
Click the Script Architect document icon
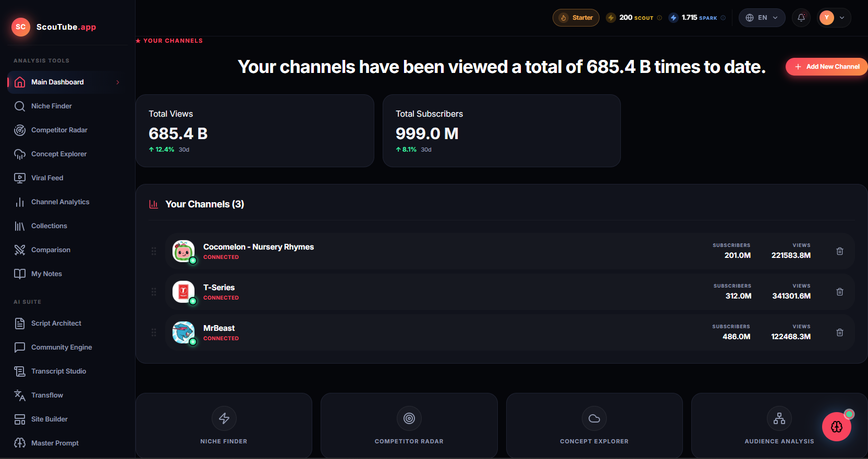point(20,324)
